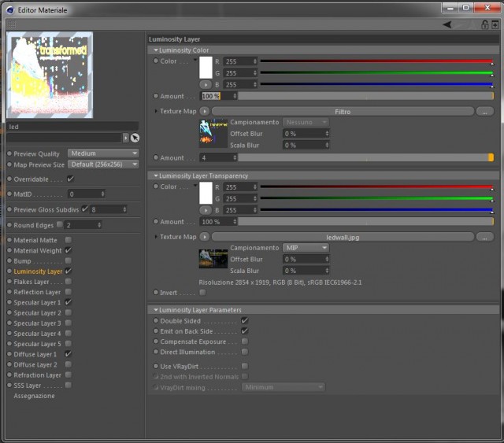The height and width of the screenshot is (443, 504).
Task: Click the object picker cursor icon
Action: click(135, 138)
